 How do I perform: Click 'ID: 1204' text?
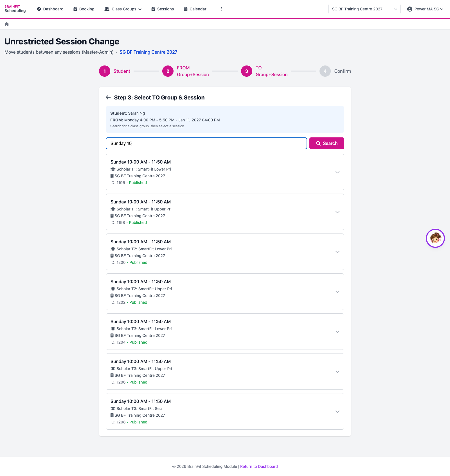pos(118,342)
